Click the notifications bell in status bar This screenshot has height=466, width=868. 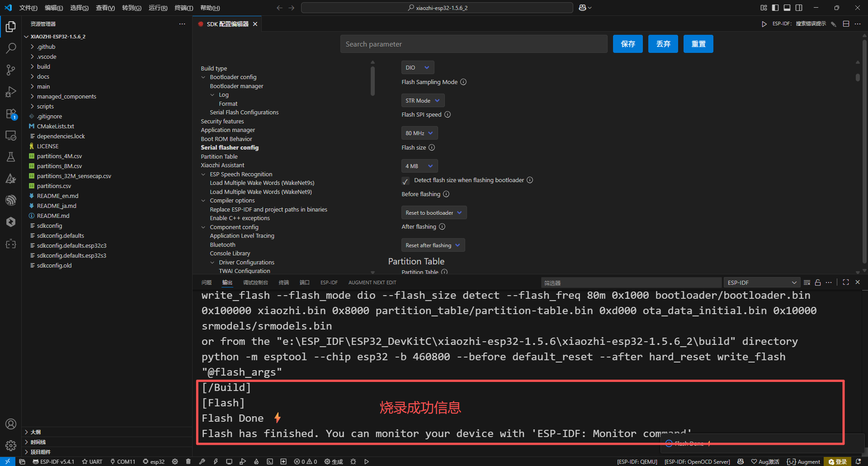[x=858, y=461]
